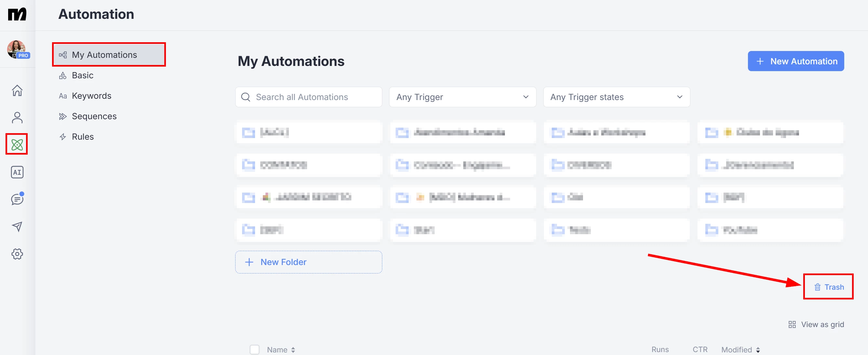Image resolution: width=868 pixels, height=355 pixels.
Task: Select Sequences in the automation menu
Action: [x=94, y=116]
